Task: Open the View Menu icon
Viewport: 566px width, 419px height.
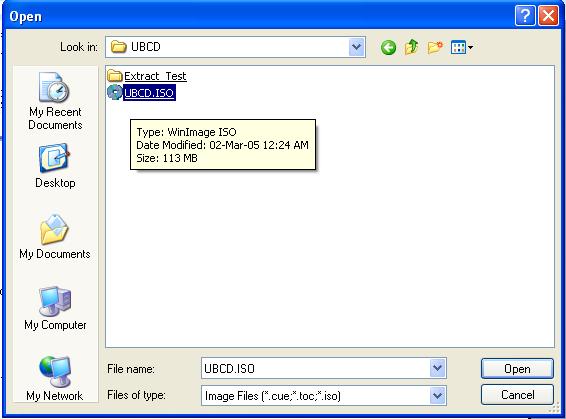Action: 462,47
